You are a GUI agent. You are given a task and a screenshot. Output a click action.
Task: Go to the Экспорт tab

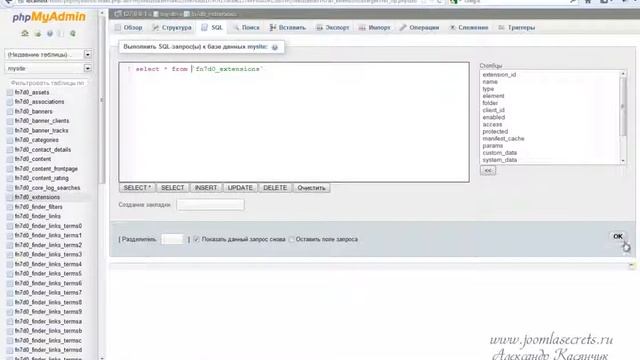pos(333,28)
